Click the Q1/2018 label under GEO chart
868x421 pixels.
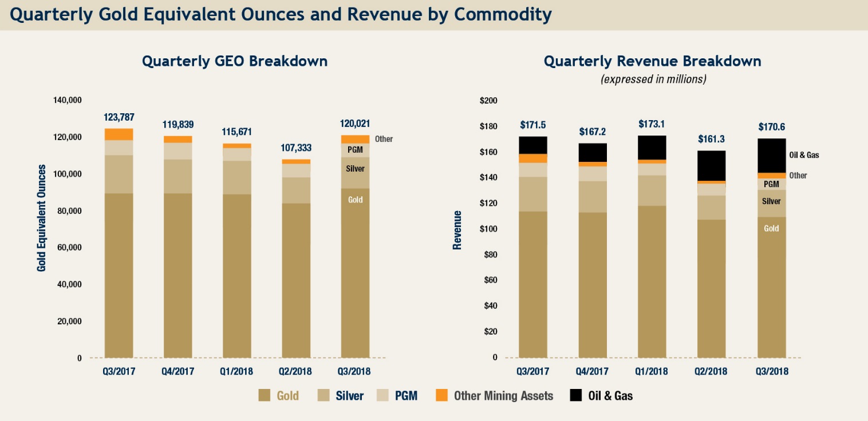pyautogui.click(x=237, y=371)
